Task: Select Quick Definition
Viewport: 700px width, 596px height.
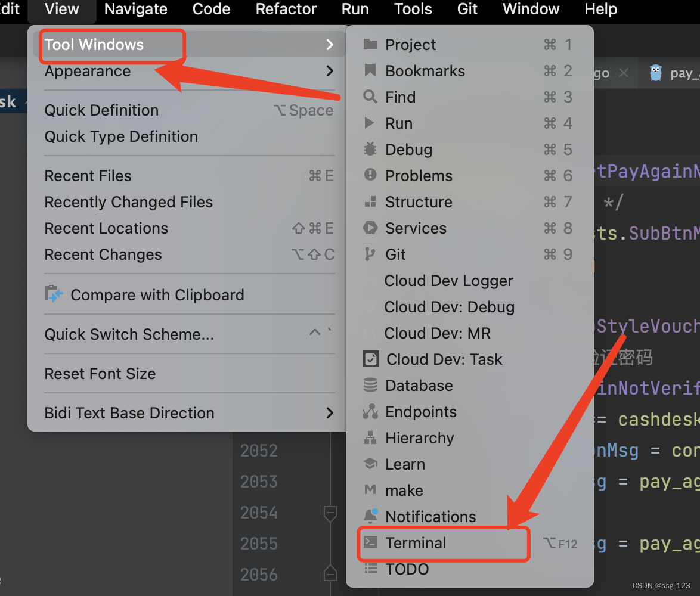Action: point(189,110)
